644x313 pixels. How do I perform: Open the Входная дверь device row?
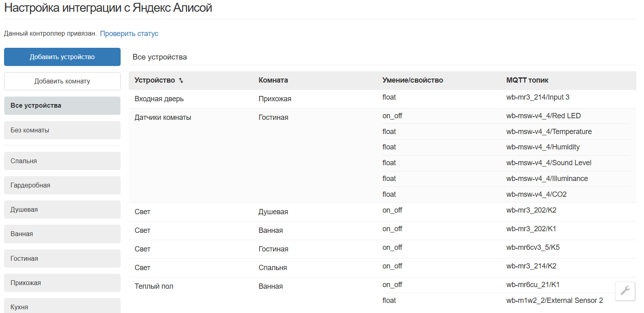point(159,99)
